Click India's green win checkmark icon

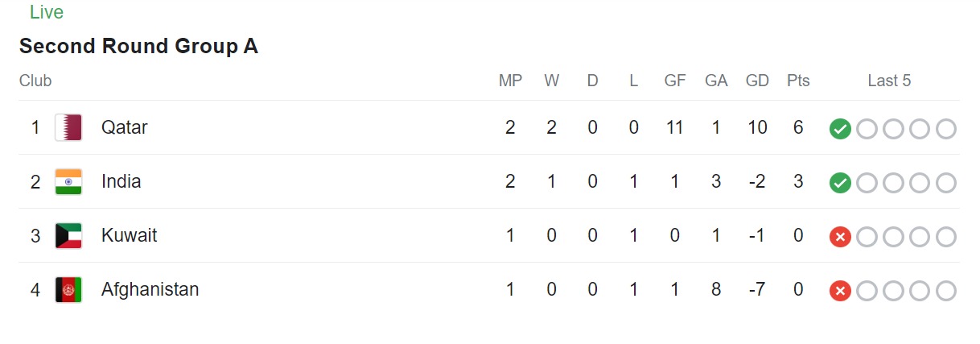pos(840,183)
